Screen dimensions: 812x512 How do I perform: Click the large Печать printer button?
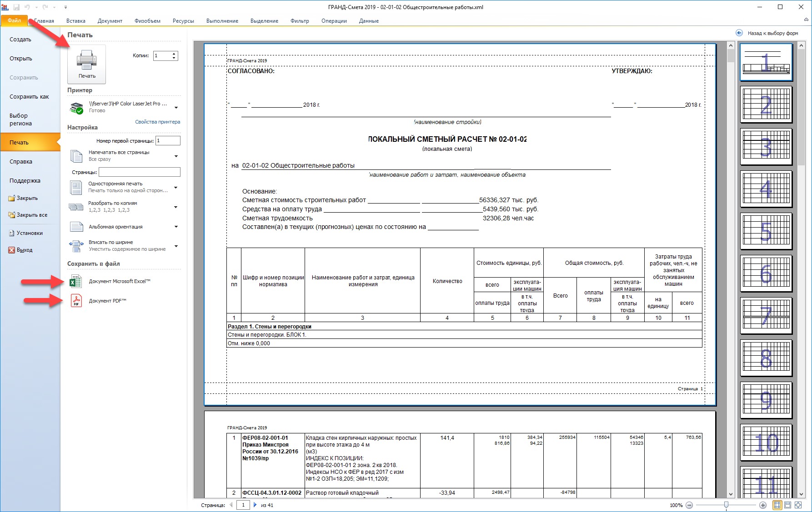[x=86, y=64]
